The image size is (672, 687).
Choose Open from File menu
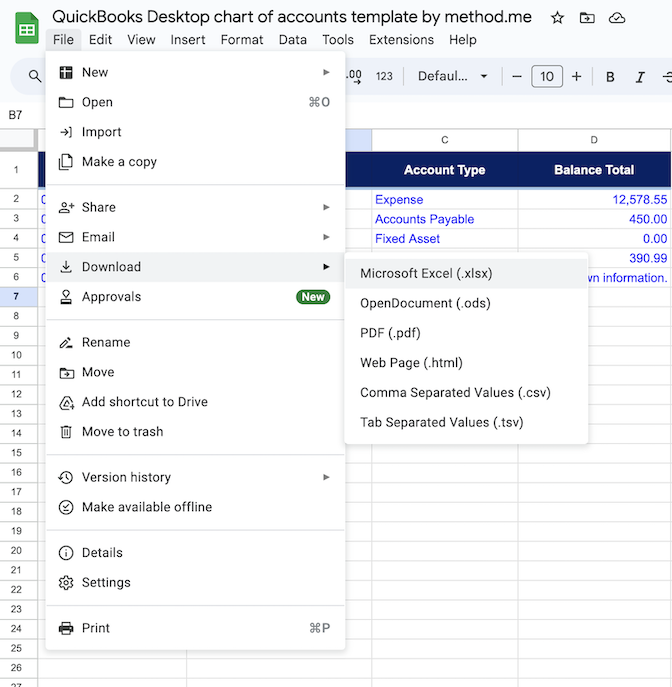click(x=195, y=102)
